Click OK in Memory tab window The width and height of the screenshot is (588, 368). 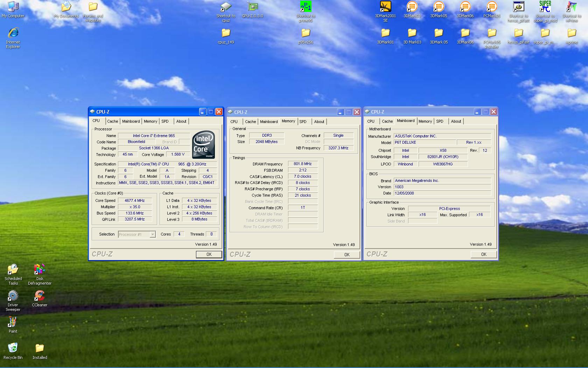(x=347, y=255)
